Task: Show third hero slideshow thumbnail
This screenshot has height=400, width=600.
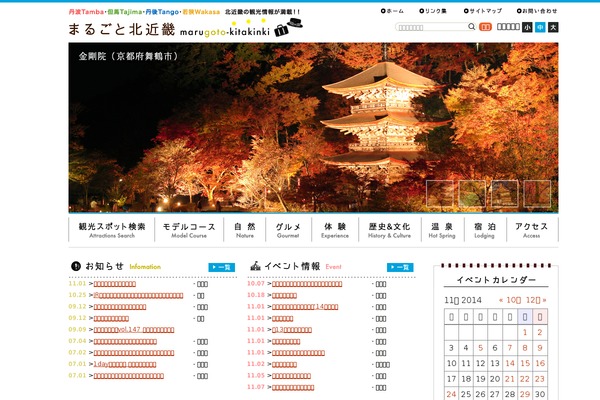Action: click(x=505, y=194)
